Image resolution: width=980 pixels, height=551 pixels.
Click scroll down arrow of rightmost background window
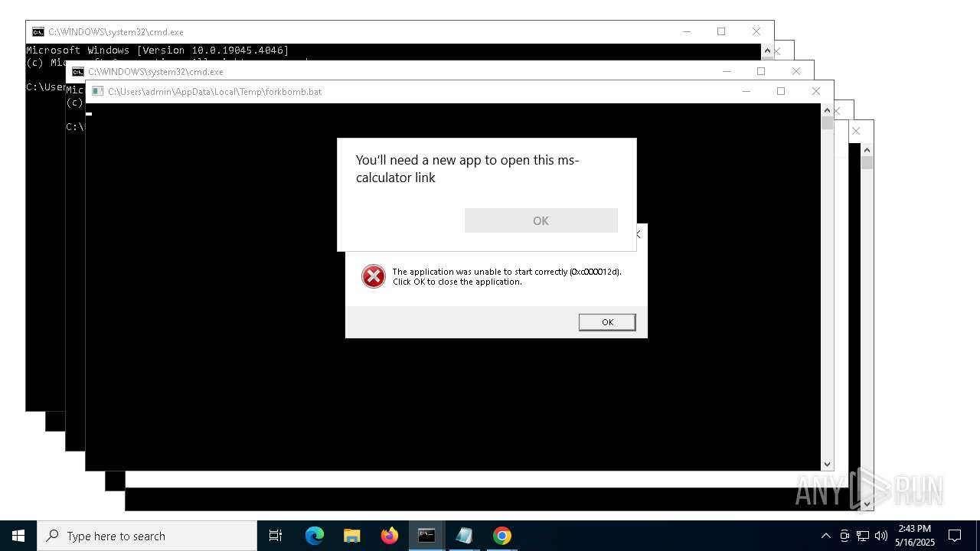click(867, 504)
